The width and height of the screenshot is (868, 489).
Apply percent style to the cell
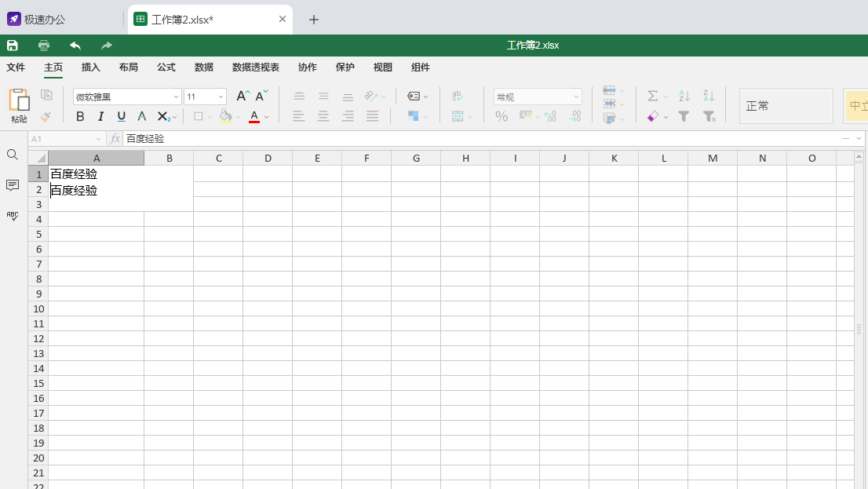[x=501, y=116]
